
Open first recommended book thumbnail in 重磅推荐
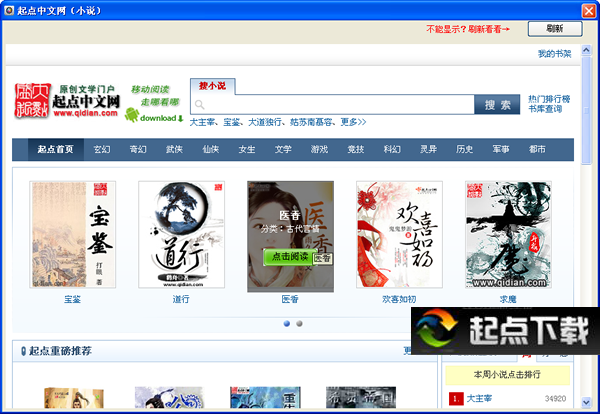point(74,398)
